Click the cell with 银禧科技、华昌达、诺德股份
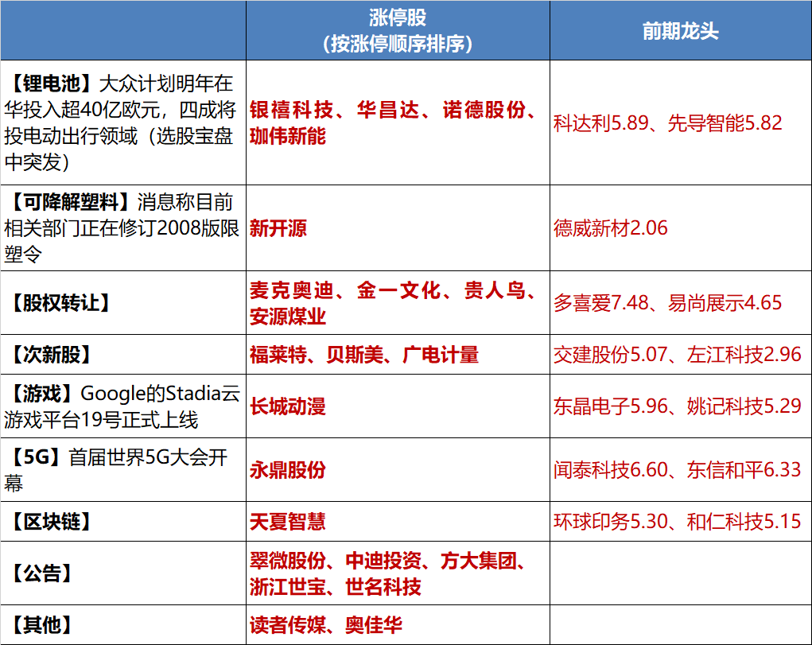The height and width of the screenshot is (645, 812). coord(398,122)
